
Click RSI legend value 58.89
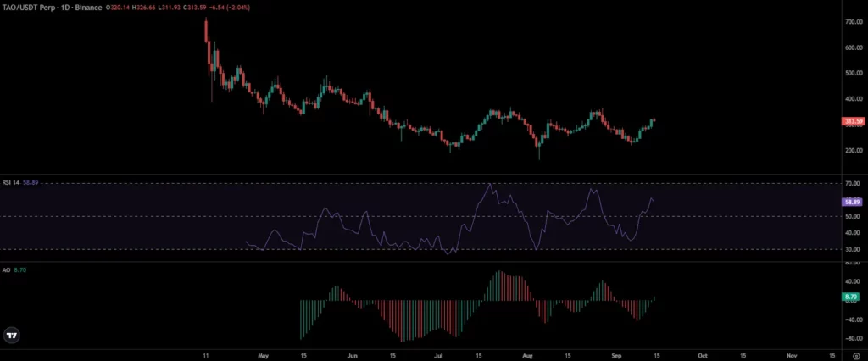pyautogui.click(x=30, y=182)
